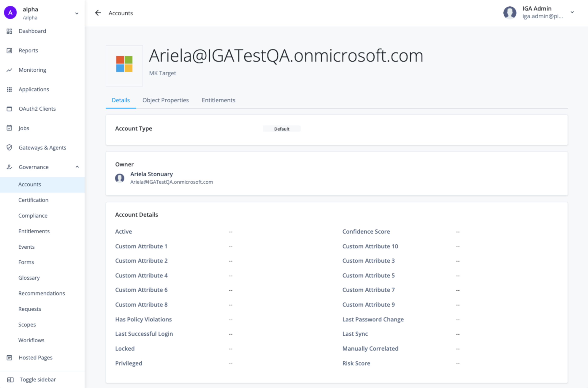Click the IGA Admin profile avatar

click(510, 13)
